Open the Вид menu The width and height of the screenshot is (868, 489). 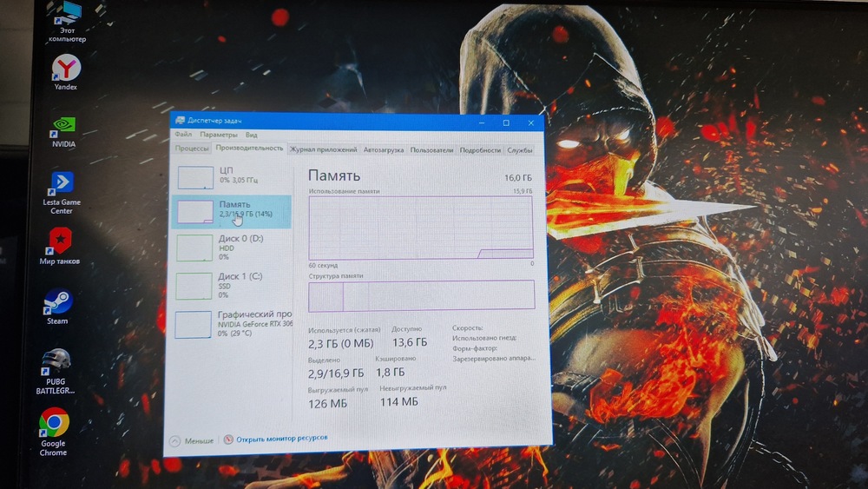(252, 135)
